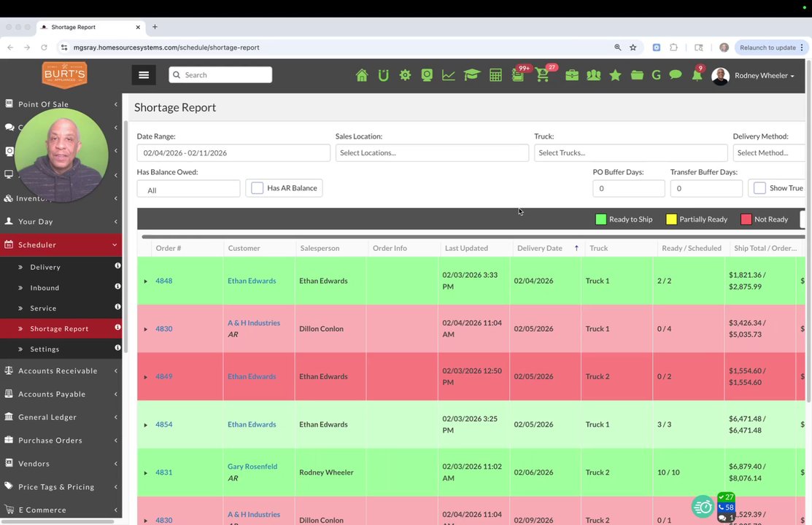The height and width of the screenshot is (525, 812).
Task: Toggle the hamburger menu button
Action: pos(144,75)
